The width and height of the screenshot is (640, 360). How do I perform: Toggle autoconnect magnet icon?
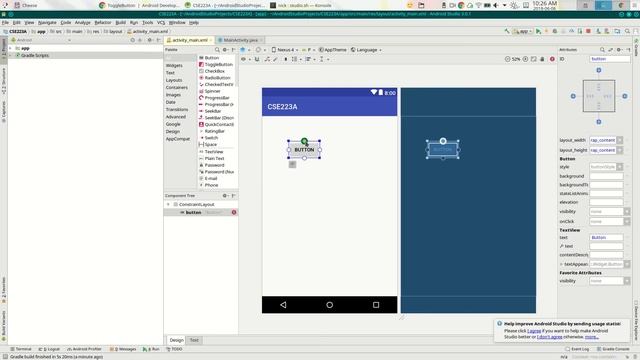tap(257, 59)
